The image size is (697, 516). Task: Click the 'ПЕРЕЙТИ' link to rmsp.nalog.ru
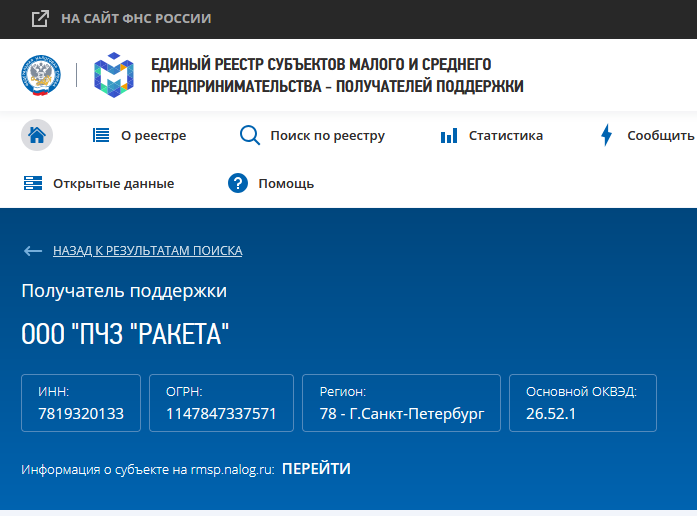[x=316, y=469]
